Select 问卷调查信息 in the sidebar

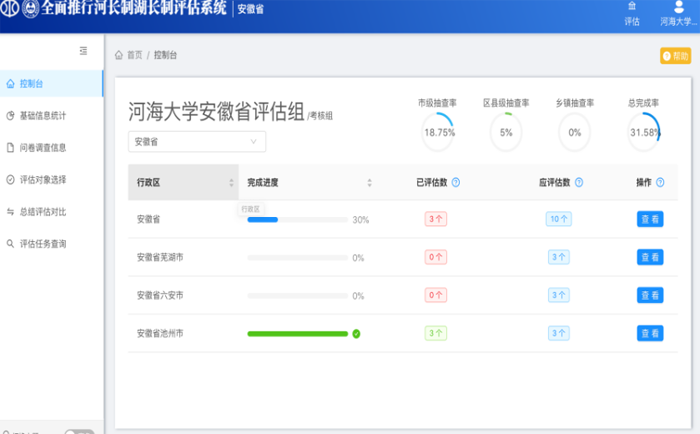click(43, 147)
